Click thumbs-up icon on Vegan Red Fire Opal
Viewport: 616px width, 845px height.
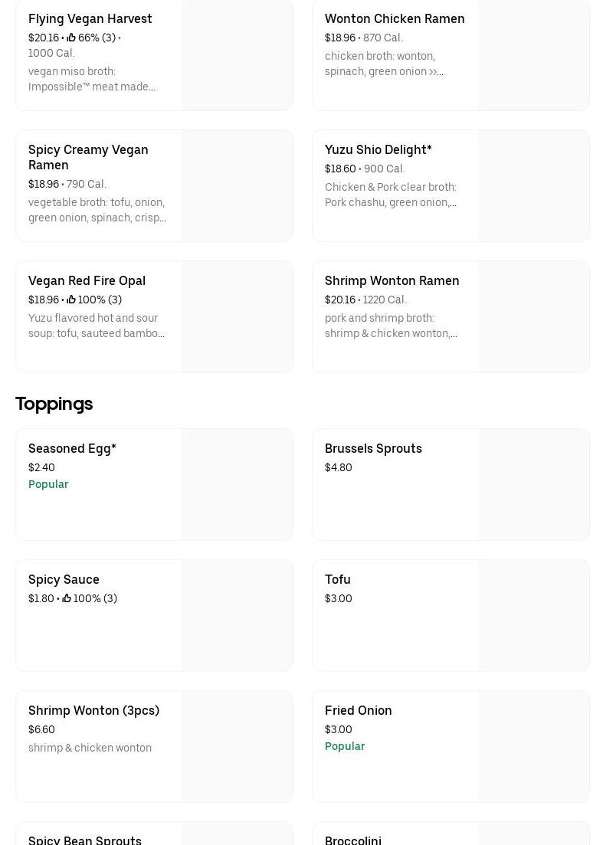pyautogui.click(x=71, y=300)
